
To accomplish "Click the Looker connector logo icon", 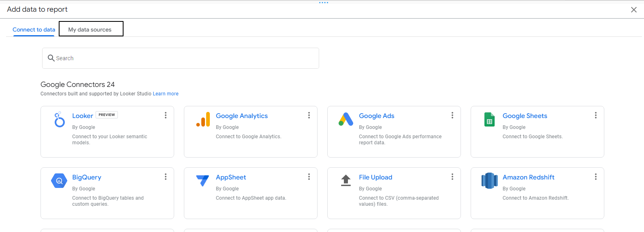I will point(60,120).
